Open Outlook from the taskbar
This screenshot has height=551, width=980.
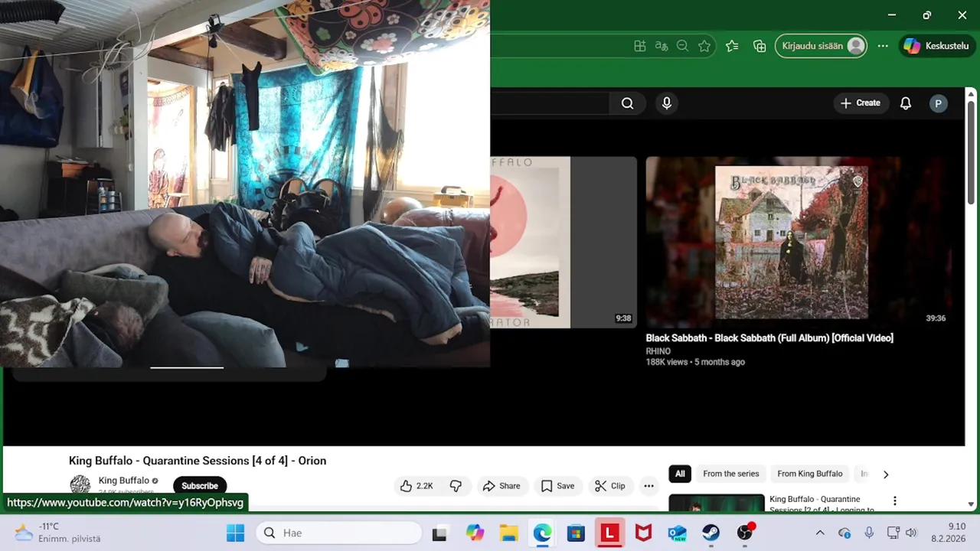click(677, 533)
